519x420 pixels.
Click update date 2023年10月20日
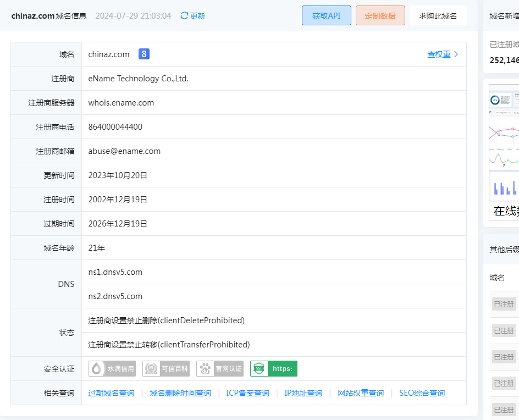(x=118, y=175)
